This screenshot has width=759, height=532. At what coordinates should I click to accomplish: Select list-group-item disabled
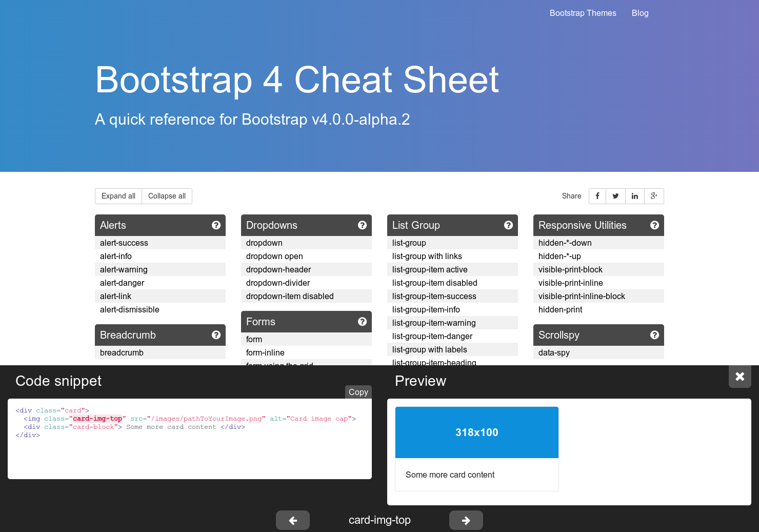452,283
